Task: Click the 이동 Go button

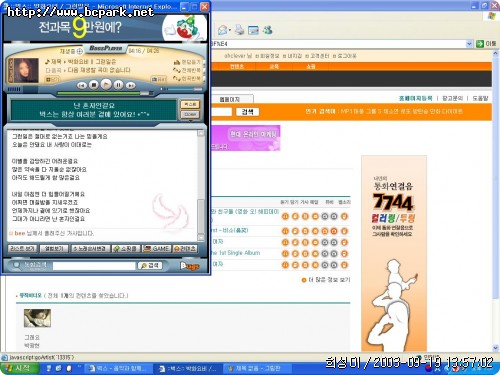Action: (485, 44)
